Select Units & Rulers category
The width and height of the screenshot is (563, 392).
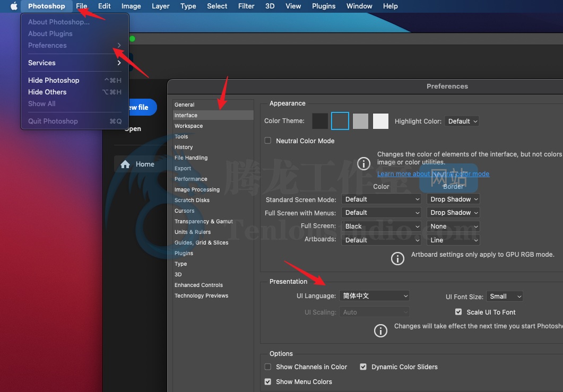click(x=213, y=232)
